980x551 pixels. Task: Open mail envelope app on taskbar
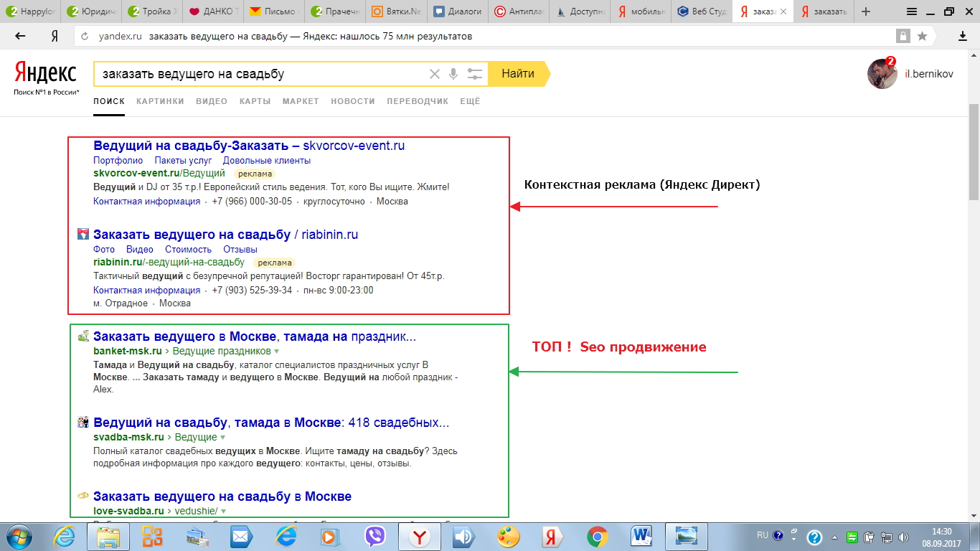pyautogui.click(x=242, y=536)
